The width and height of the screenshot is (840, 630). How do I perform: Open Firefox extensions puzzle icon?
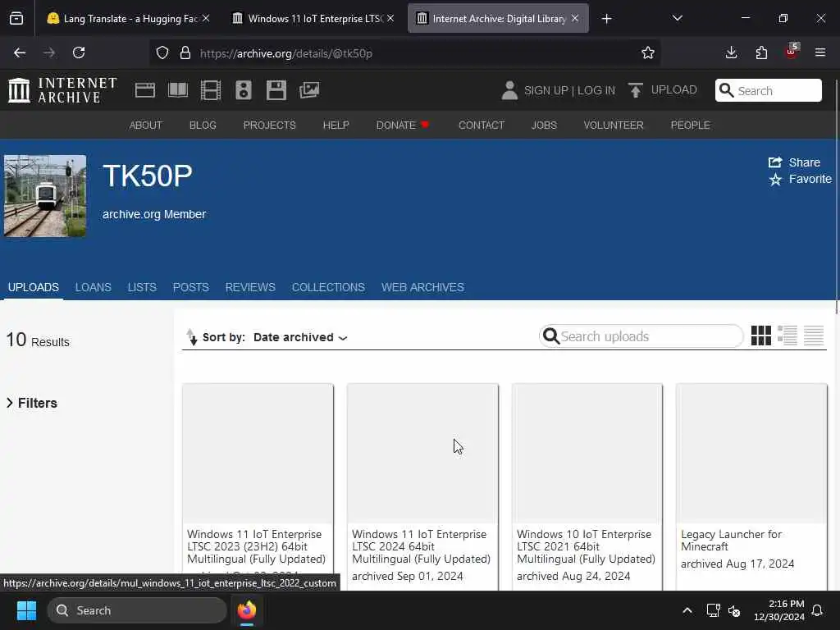pyautogui.click(x=761, y=52)
